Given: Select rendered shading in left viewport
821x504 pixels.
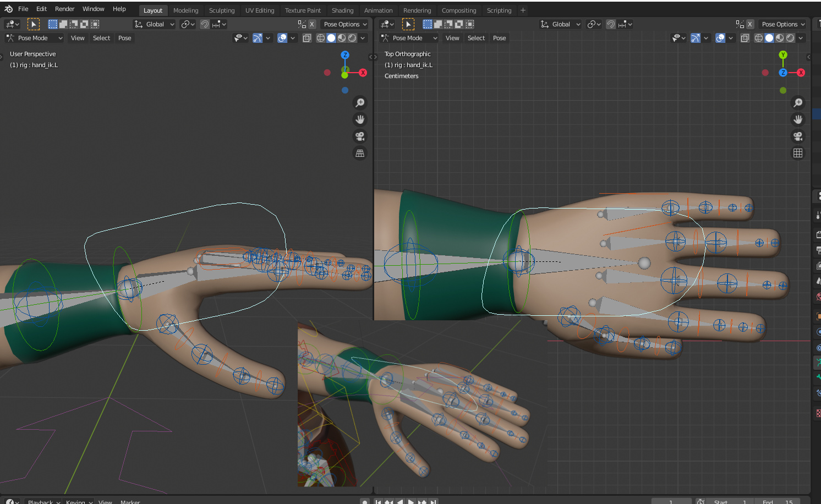Looking at the screenshot, I should coord(352,38).
